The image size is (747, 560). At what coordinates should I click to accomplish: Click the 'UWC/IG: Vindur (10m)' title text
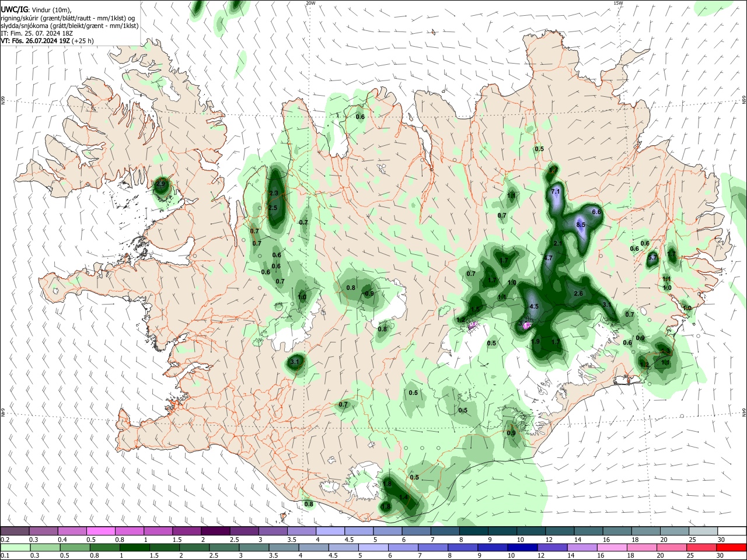pos(36,10)
